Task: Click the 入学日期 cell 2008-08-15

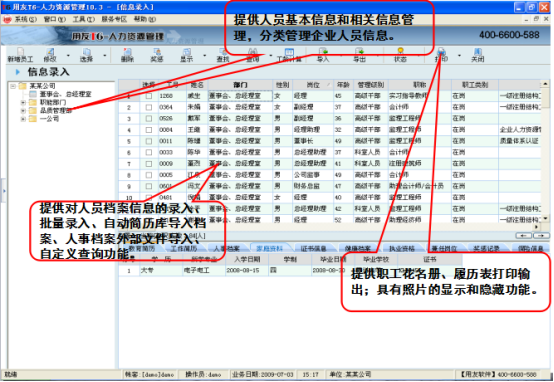Action: click(x=247, y=270)
